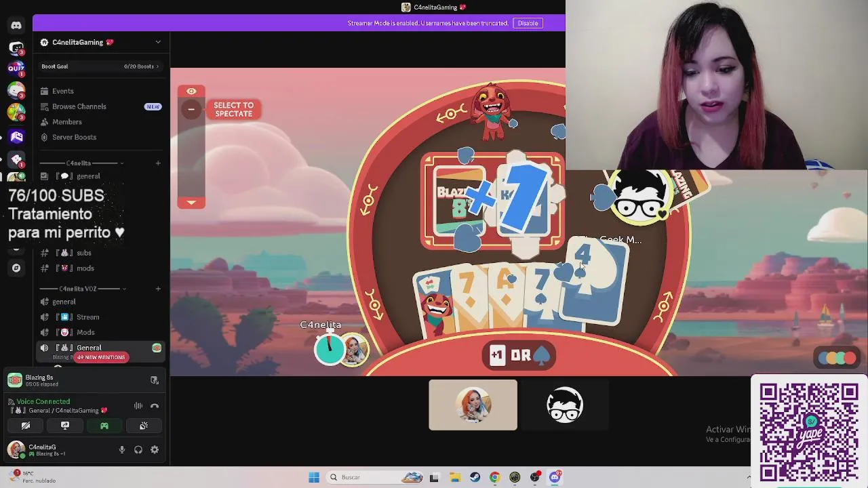Click the turn timer next to C4nelita
Viewport: 868px width, 488px height.
tap(329, 349)
